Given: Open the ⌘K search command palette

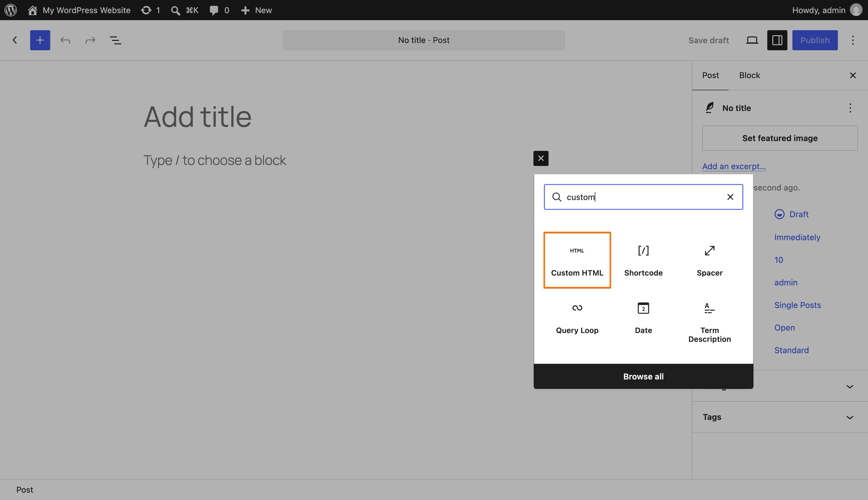Looking at the screenshot, I should pyautogui.click(x=185, y=10).
